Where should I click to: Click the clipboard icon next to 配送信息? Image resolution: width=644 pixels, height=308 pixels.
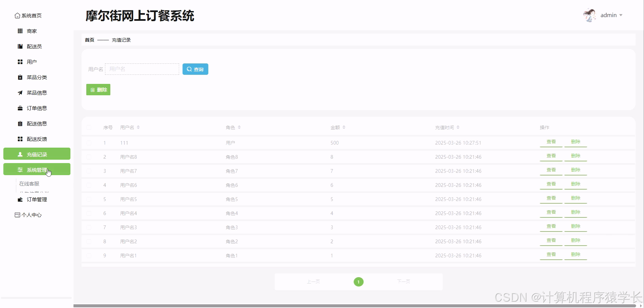pos(20,124)
